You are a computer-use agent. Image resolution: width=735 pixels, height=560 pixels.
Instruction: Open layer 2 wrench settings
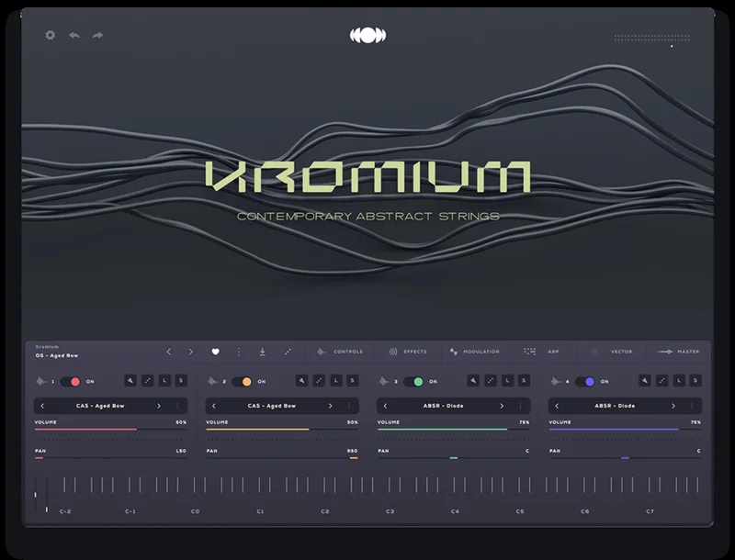click(x=302, y=381)
